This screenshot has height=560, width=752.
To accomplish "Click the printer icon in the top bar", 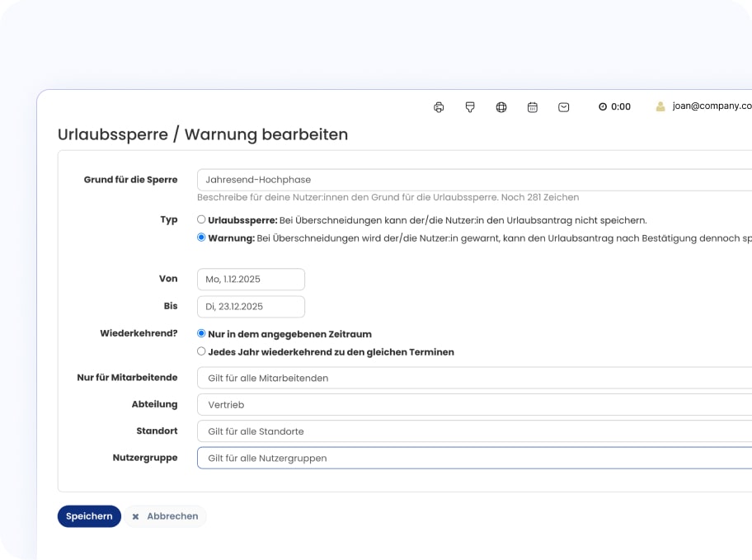I will [x=439, y=107].
